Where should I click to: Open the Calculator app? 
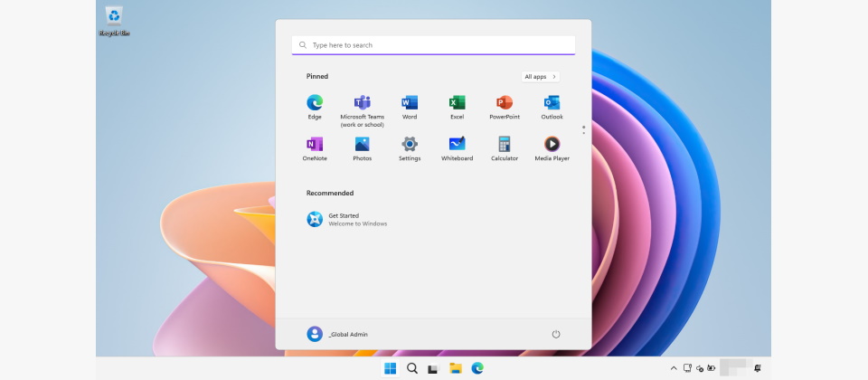505,144
